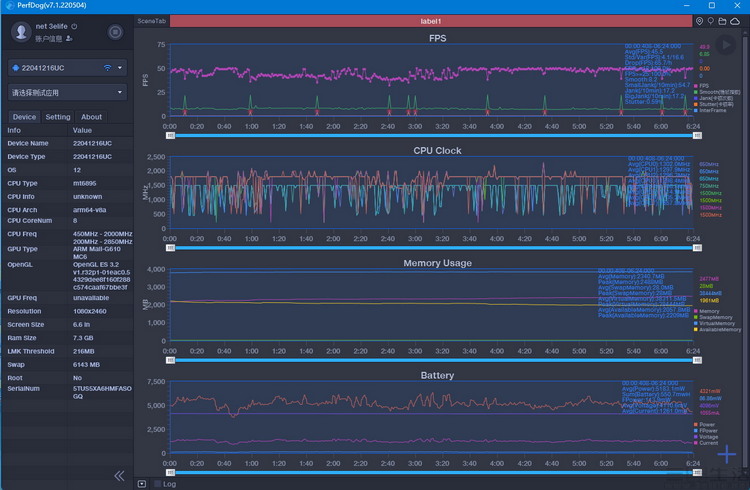Click the Battery chart title
The height and width of the screenshot is (490, 750).
pyautogui.click(x=437, y=376)
